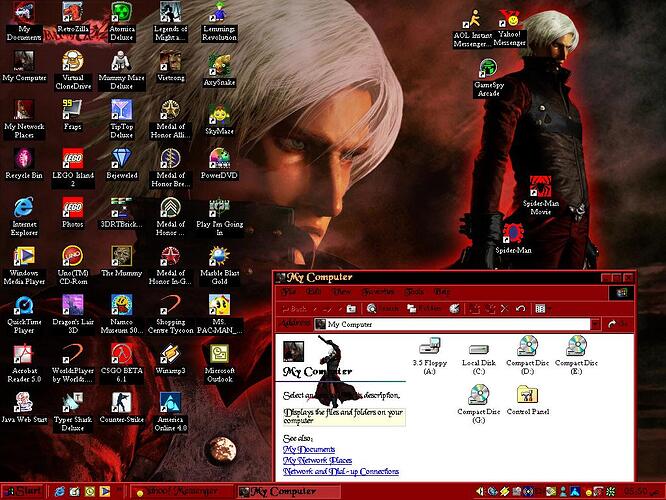This screenshot has height=500, width=666.
Task: Open Microsoft Outlook desktop icon
Action: tap(220, 363)
